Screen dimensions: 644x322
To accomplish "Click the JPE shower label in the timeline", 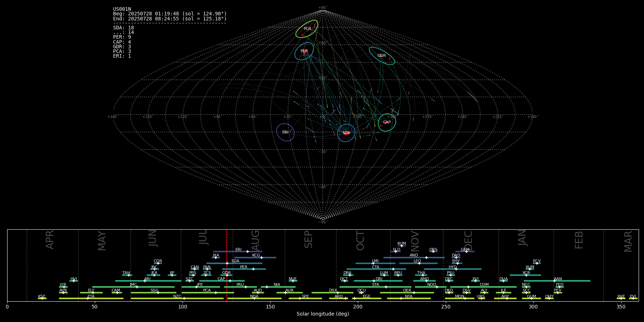I will [200, 284].
